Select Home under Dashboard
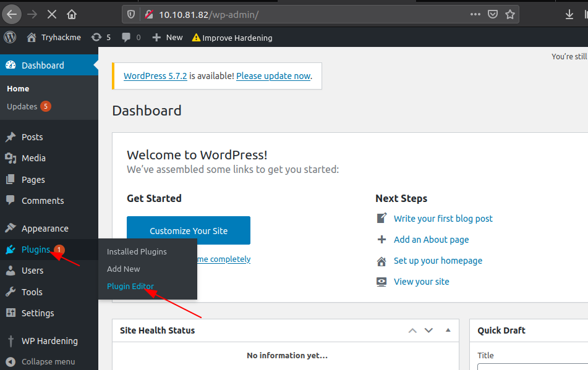Viewport: 588px width, 370px height. [x=18, y=89]
